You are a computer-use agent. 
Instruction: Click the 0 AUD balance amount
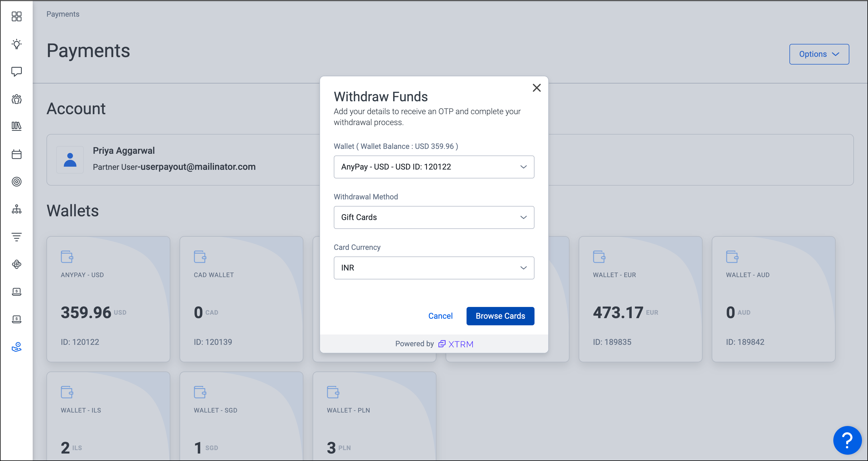coord(738,312)
